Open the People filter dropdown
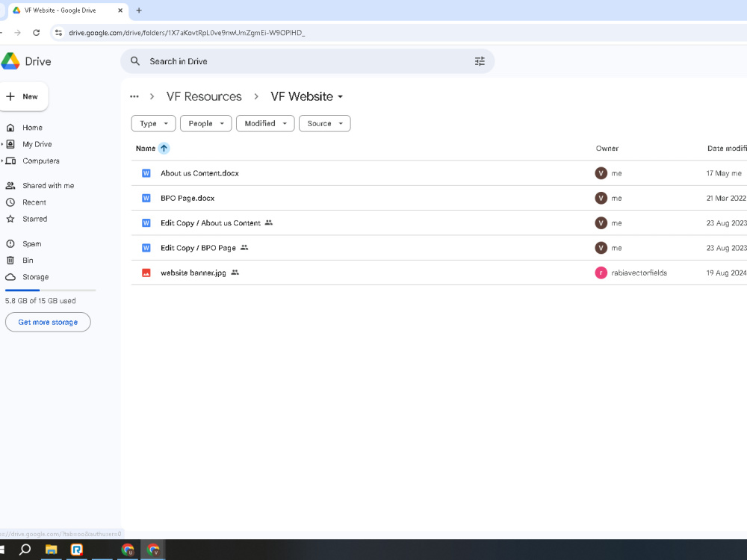 [206, 124]
